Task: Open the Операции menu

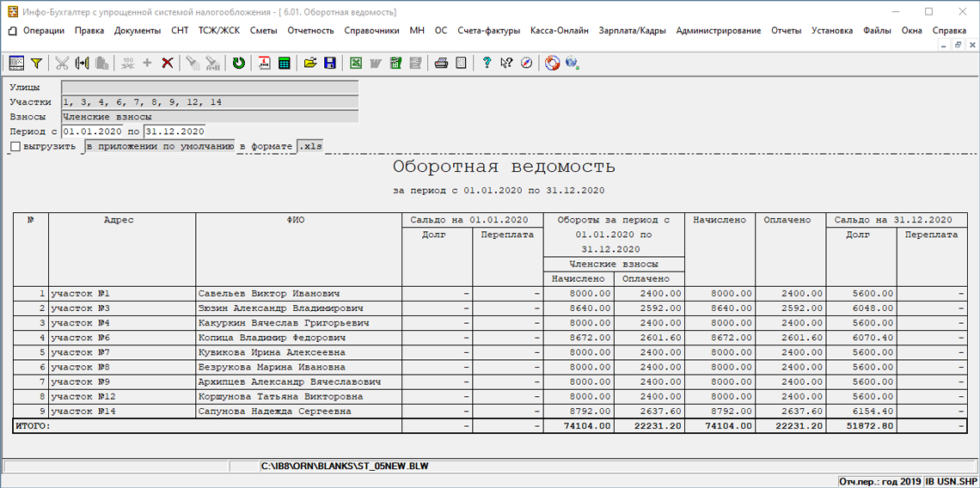Action: click(44, 31)
